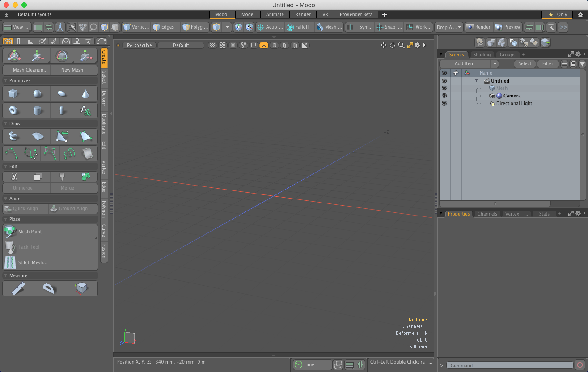The width and height of the screenshot is (588, 372).
Task: Click the Cut scissors icon
Action: click(x=14, y=176)
